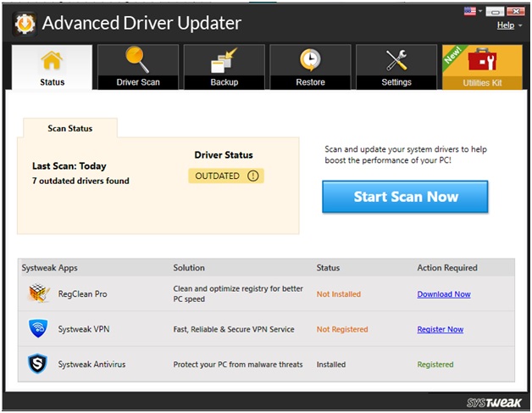Click the Settings wrench and screwdriver icon
Image resolution: width=532 pixels, height=413 pixels.
coord(396,61)
